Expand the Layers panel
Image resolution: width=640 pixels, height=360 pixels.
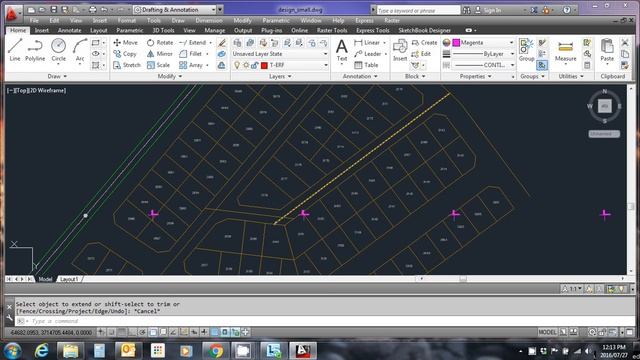[280, 76]
